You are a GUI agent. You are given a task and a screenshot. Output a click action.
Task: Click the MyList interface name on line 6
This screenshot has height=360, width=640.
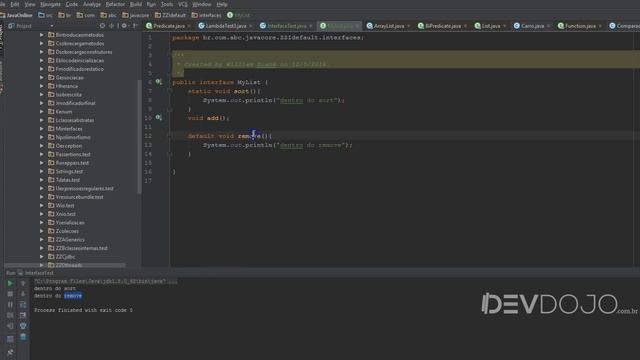(x=249, y=82)
